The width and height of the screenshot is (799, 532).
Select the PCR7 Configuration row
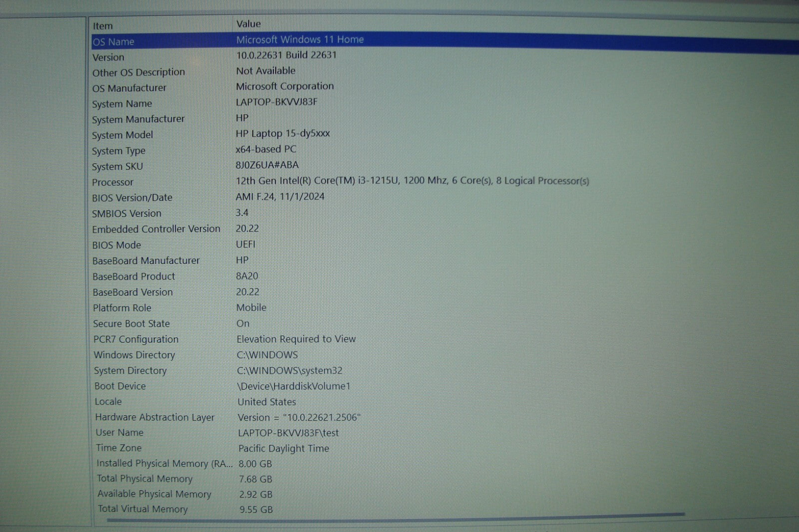coord(136,339)
